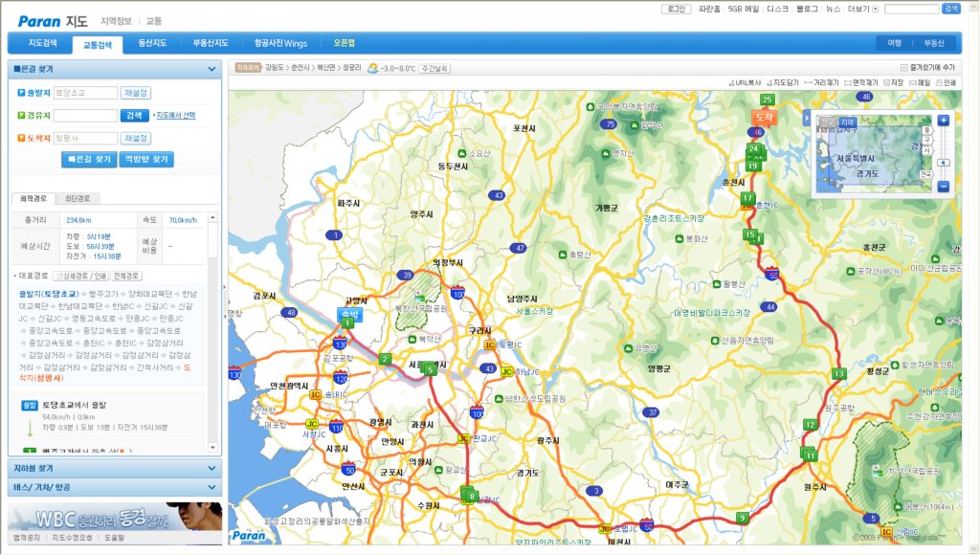Click the zoom out minus button
The width and height of the screenshot is (980, 555).
tap(943, 187)
